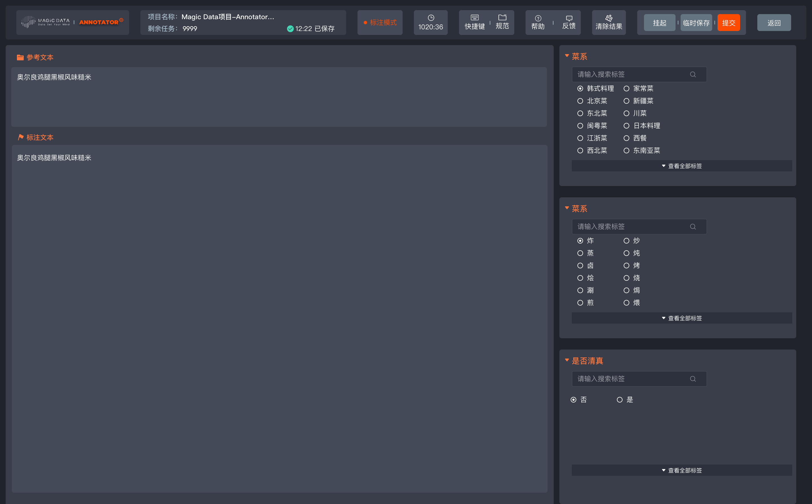Screen dimensions: 812x504
Task: Open the 规范 annotation guidelines
Action: point(502,22)
